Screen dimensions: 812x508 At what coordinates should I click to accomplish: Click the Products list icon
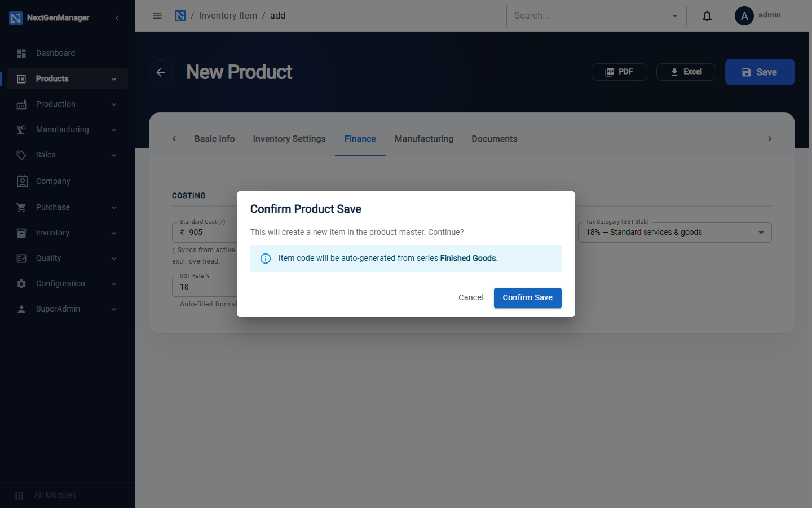[21, 79]
